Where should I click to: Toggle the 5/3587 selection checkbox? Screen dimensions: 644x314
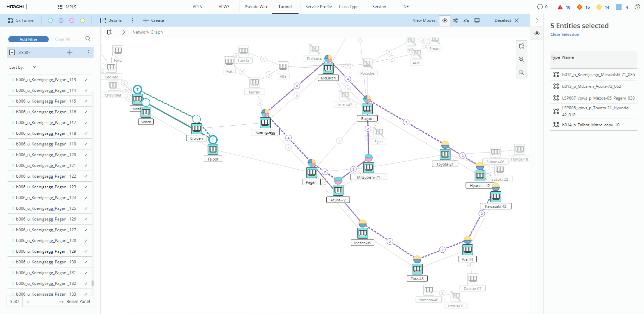point(12,52)
